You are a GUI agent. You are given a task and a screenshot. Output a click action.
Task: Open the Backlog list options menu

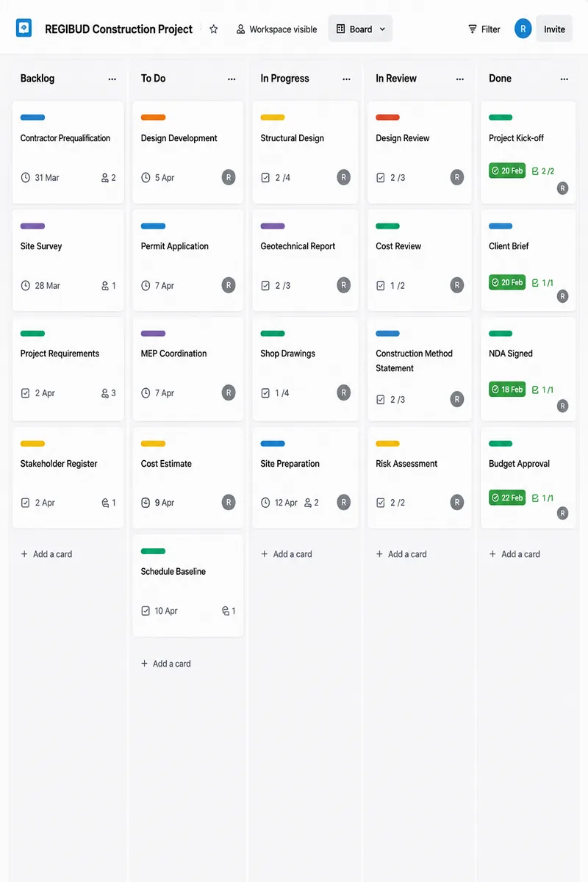[112, 79]
